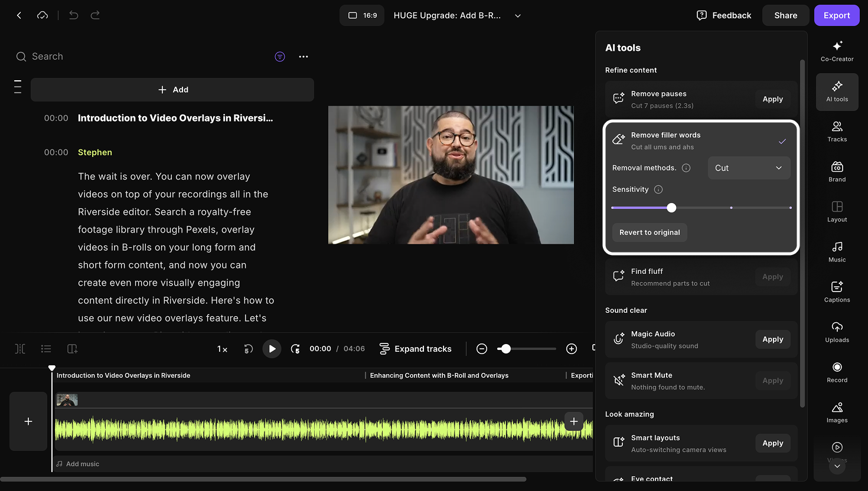Jump to 'Introduction to Video Overlays in Riverside' marker

tap(123, 375)
